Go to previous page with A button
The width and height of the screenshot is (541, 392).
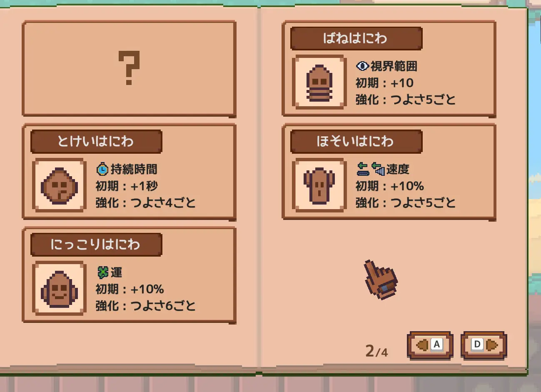[430, 345]
